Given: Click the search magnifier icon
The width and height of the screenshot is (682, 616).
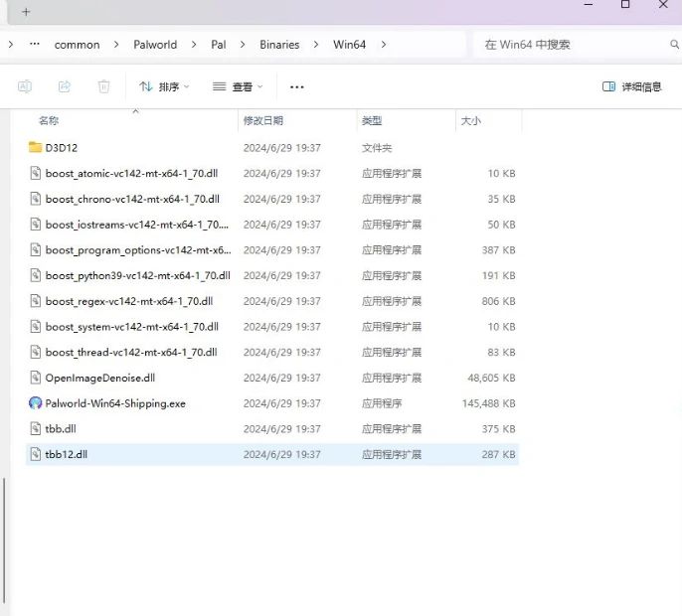Looking at the screenshot, I should click(x=675, y=45).
